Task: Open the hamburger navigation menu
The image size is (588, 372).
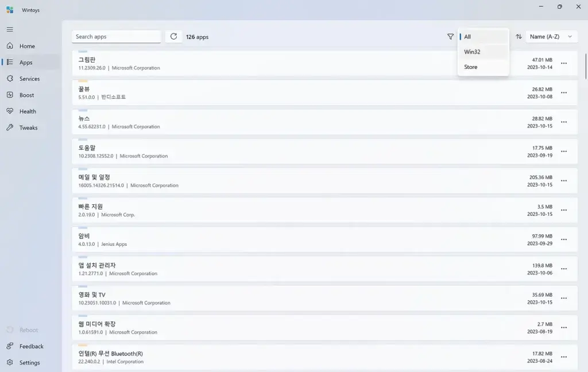Action: [10, 29]
